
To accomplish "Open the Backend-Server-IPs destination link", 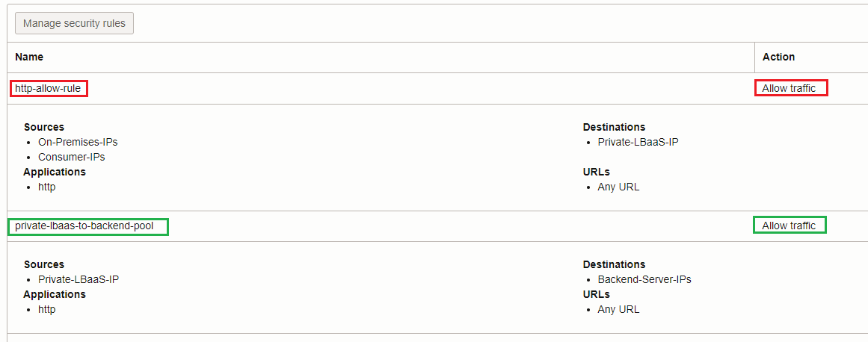I will pyautogui.click(x=644, y=279).
